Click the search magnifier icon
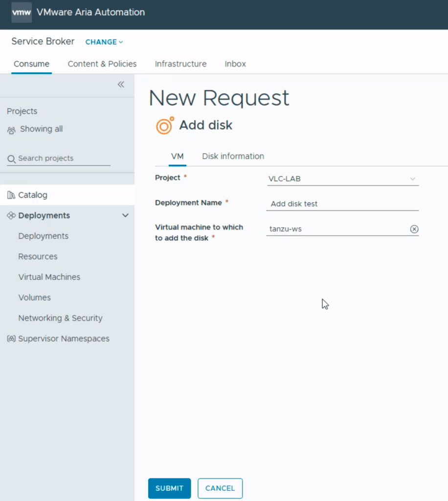 [12, 159]
